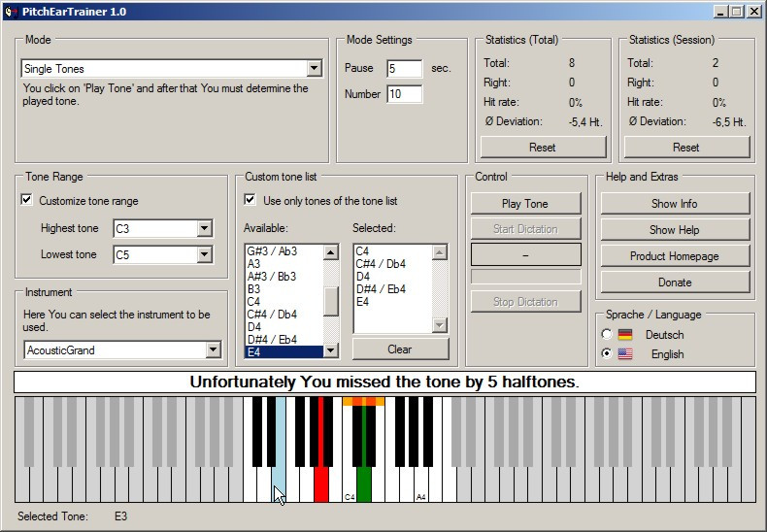The height and width of the screenshot is (532, 767).
Task: Close the PitchEarTrainer window
Action: click(753, 12)
